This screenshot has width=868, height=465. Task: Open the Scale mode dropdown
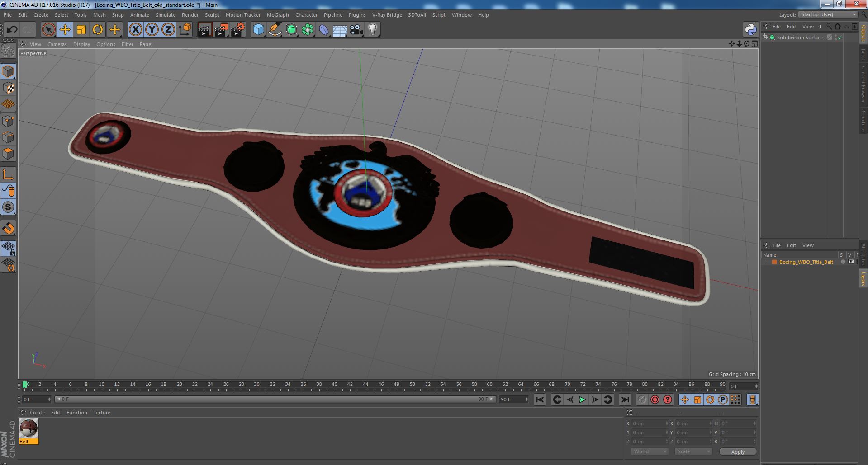tap(693, 451)
